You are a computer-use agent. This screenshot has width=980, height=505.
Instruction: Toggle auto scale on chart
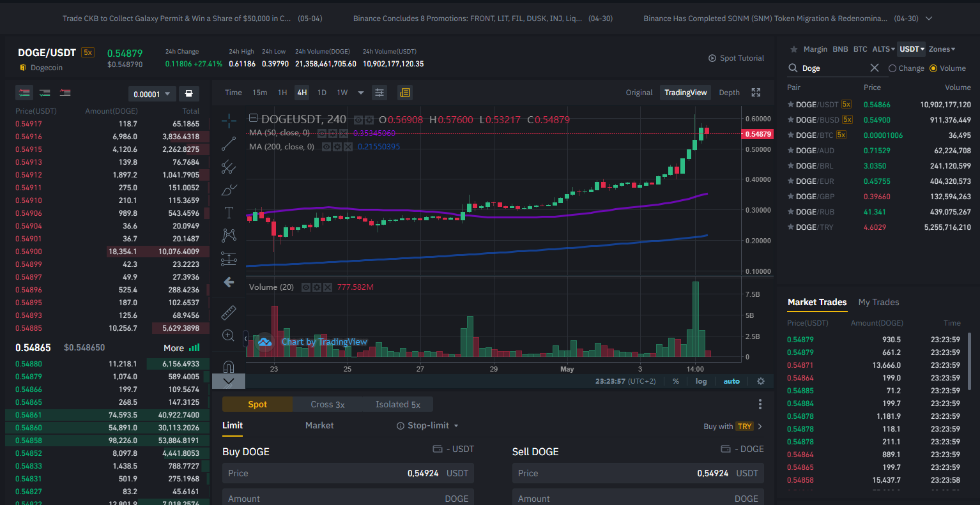pos(731,381)
